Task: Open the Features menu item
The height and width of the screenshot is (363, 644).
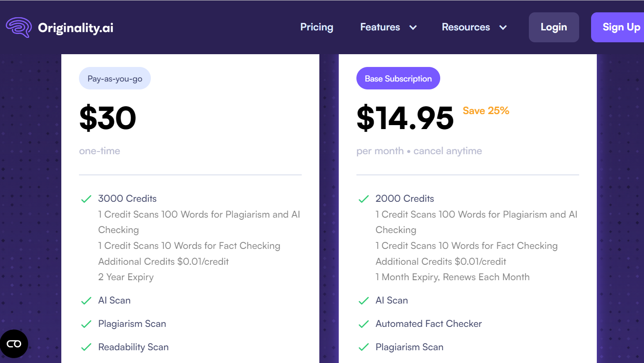Action: tap(380, 27)
